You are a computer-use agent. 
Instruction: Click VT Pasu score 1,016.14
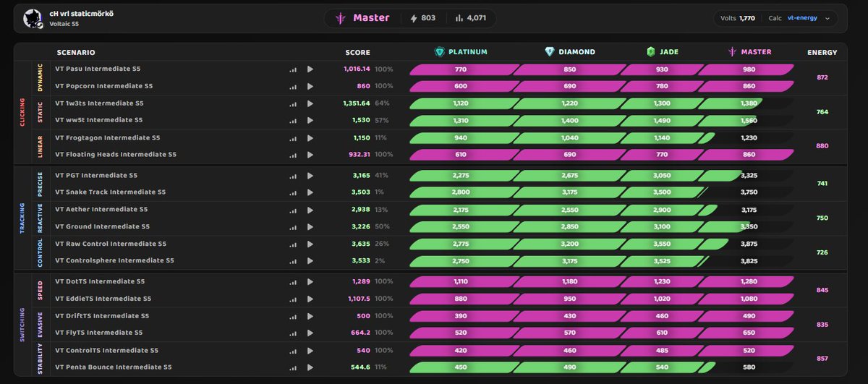357,69
